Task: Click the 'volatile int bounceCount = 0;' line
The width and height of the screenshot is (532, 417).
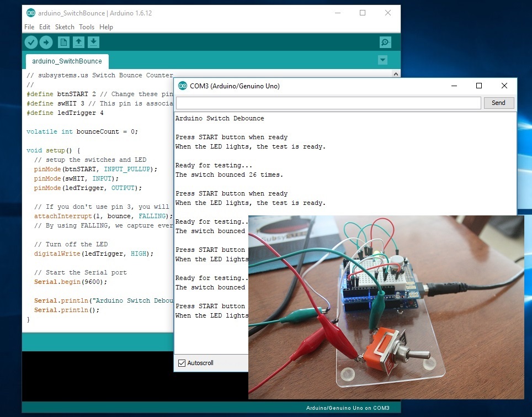Action: 82,131
